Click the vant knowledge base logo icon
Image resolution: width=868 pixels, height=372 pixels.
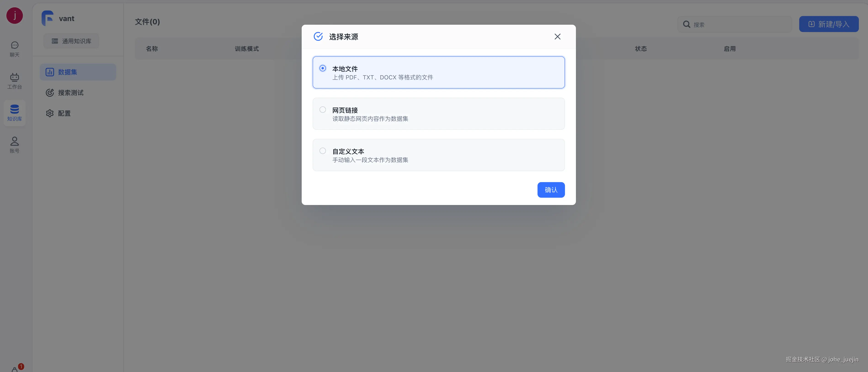(48, 18)
